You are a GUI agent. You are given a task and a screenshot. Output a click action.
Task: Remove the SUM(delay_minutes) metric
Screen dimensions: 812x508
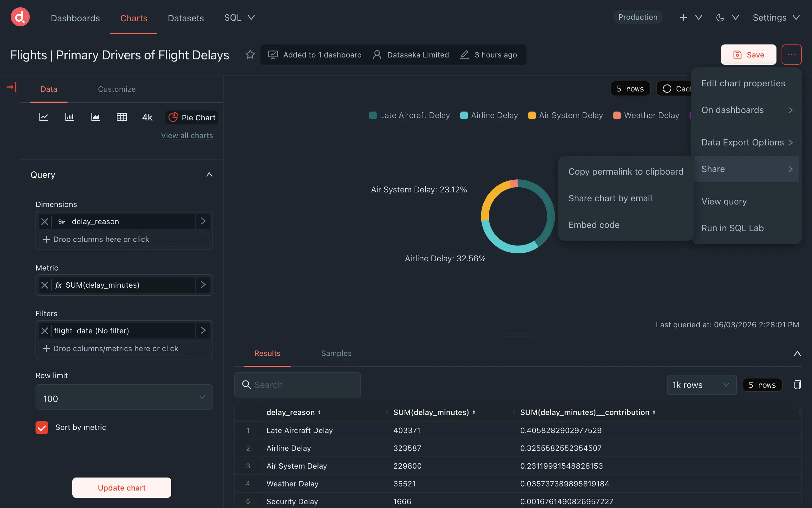click(45, 285)
